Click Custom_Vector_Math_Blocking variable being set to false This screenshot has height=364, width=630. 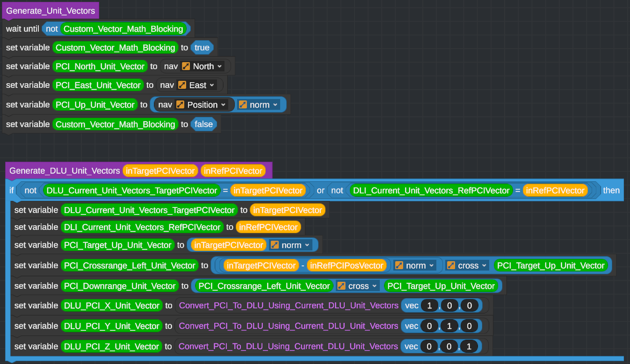(116, 124)
